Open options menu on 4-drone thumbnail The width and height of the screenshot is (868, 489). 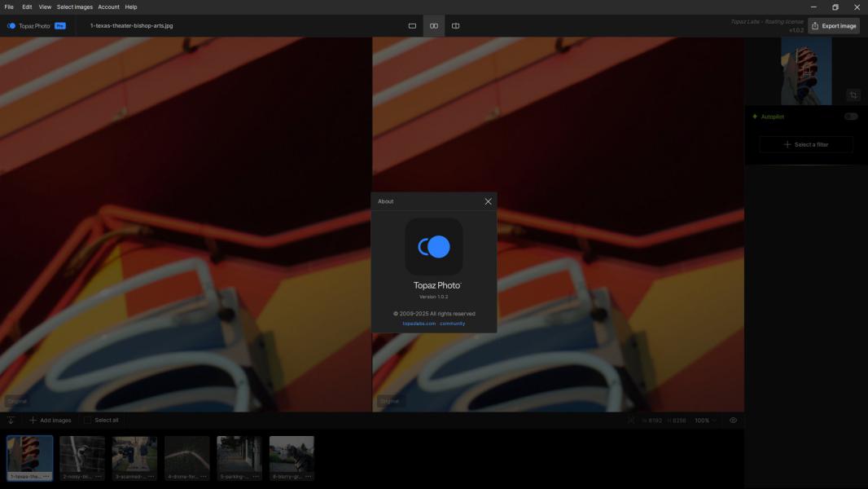click(x=204, y=476)
